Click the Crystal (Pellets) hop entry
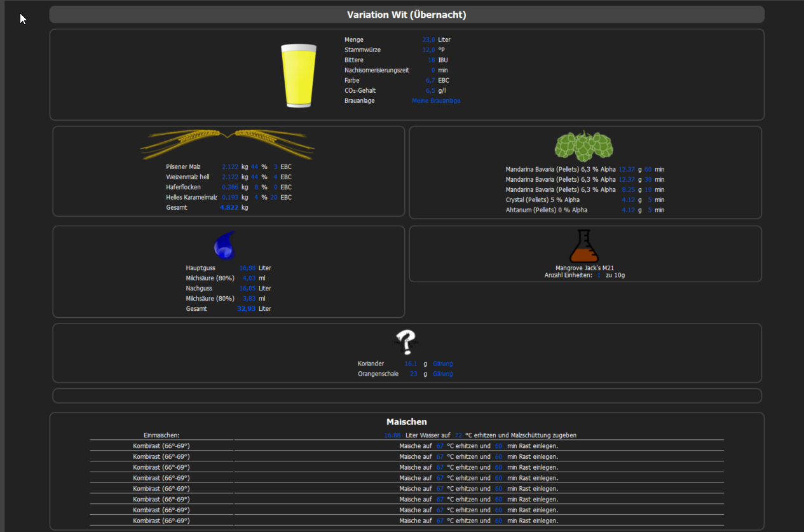 pyautogui.click(x=542, y=200)
